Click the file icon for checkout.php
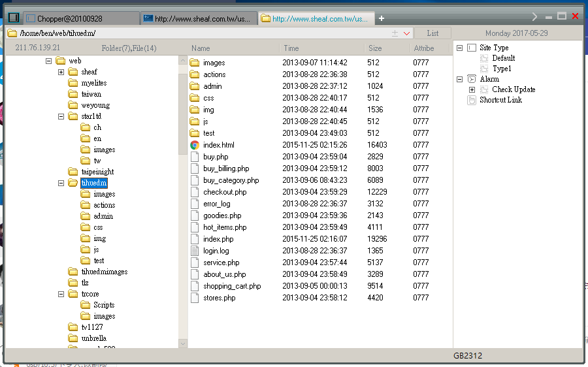588x367 pixels. (195, 192)
